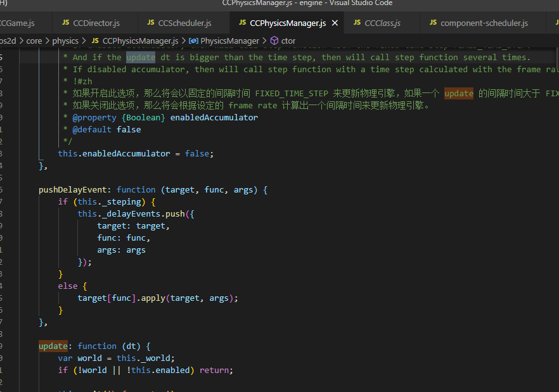This screenshot has height=392, width=559.
Task: Click the highlighted update word in Chinese comment
Action: 459,93
